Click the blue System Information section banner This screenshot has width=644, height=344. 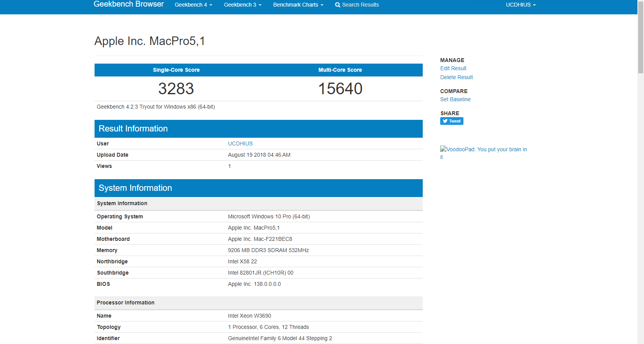click(x=258, y=188)
